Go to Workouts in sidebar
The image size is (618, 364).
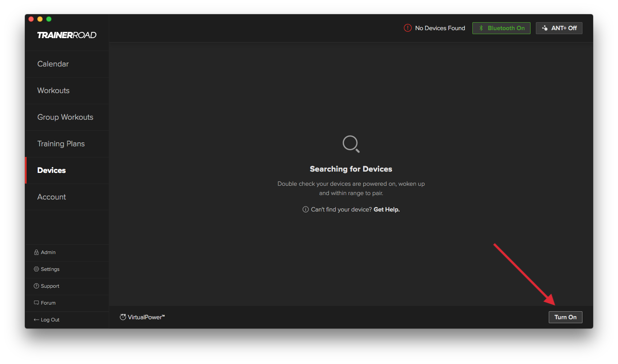(67, 90)
